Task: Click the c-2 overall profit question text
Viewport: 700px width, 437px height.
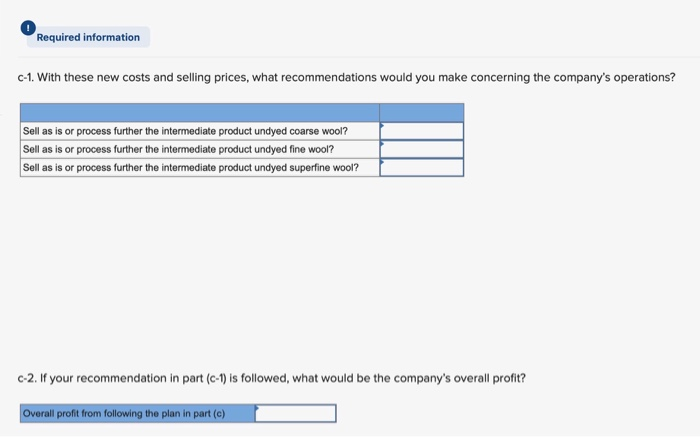Action: pos(272,378)
